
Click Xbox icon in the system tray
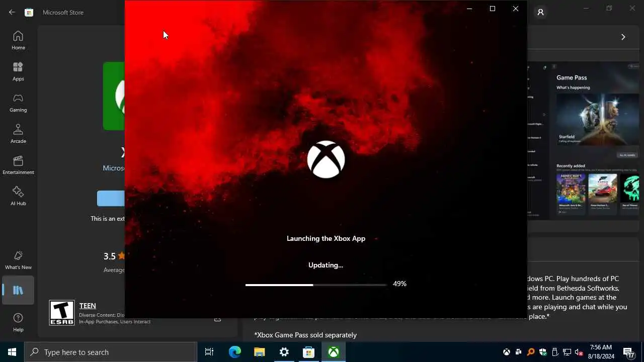pyautogui.click(x=507, y=352)
